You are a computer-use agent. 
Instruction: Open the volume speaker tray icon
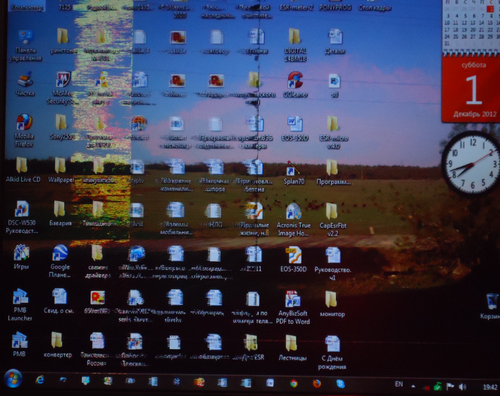point(462,387)
